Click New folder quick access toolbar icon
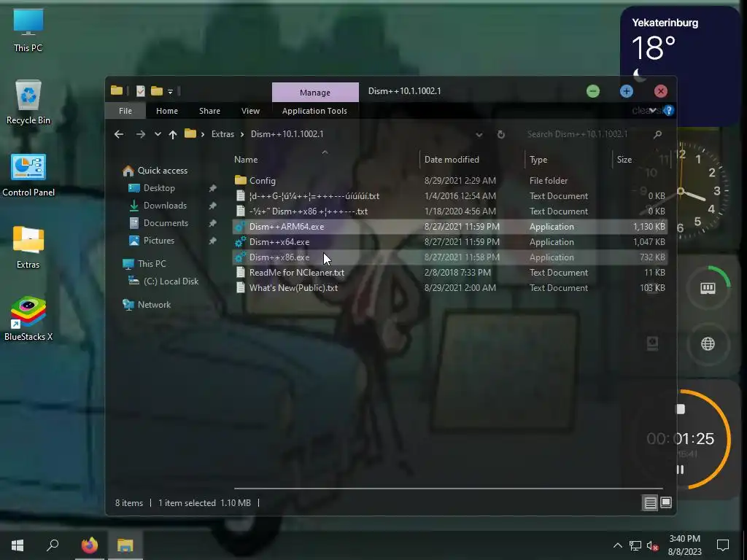 point(157,90)
